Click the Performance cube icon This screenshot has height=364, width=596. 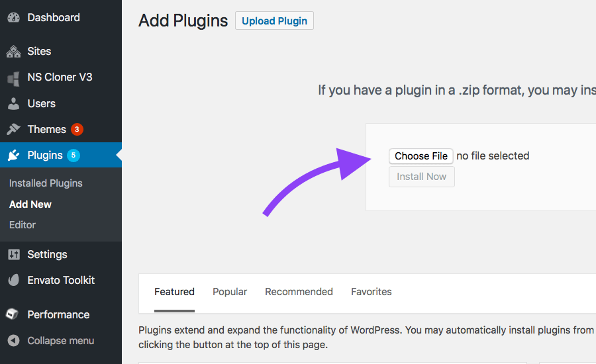[13, 314]
